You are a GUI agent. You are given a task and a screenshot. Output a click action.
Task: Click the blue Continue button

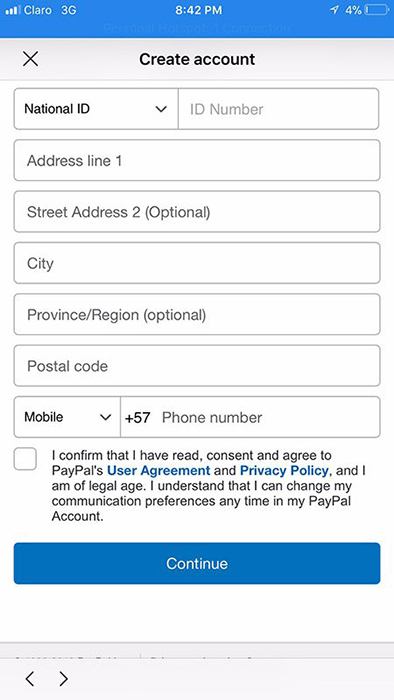pyautogui.click(x=197, y=563)
